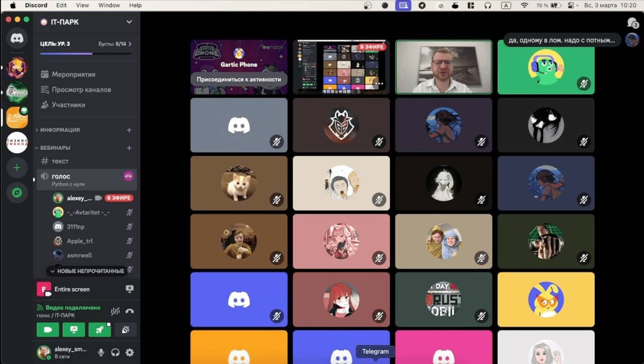The height and width of the screenshot is (364, 644).
Task: Open the Бусты 8/14 boost chevron
Action: pyautogui.click(x=130, y=44)
